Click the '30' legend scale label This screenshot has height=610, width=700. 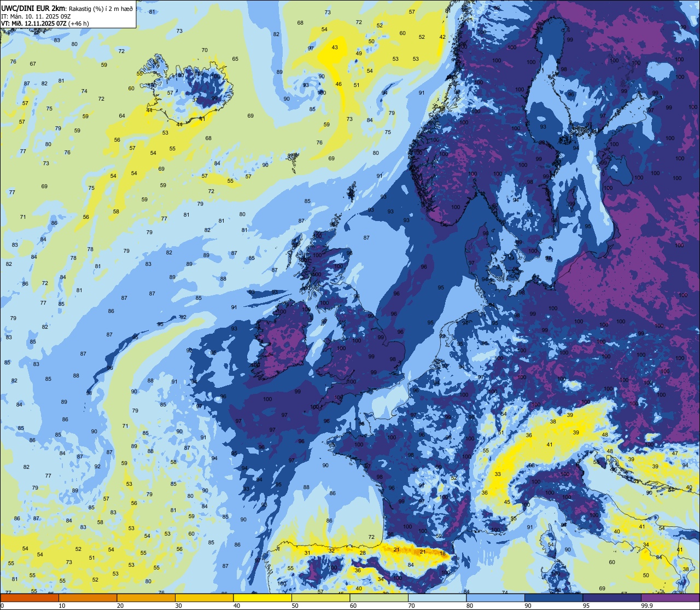point(178,606)
